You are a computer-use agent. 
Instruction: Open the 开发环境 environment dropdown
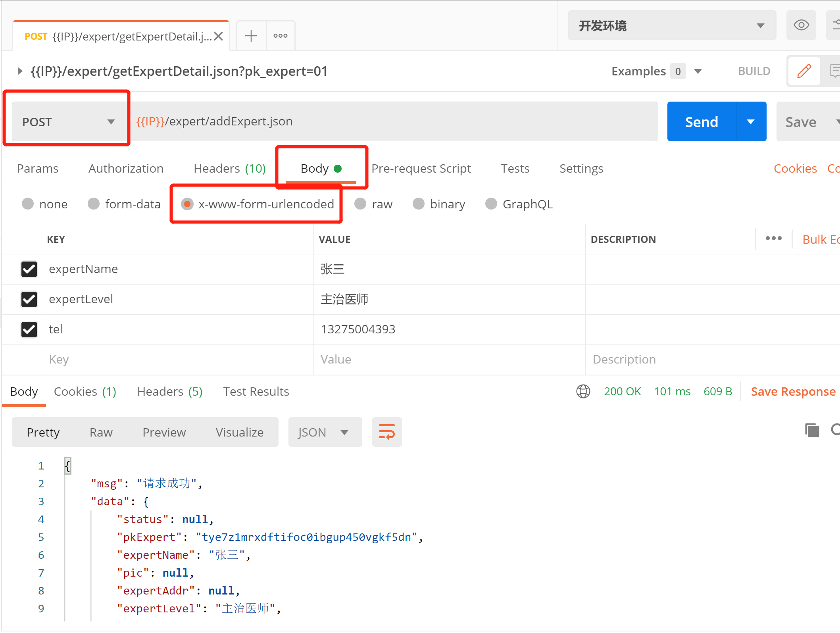point(671,26)
